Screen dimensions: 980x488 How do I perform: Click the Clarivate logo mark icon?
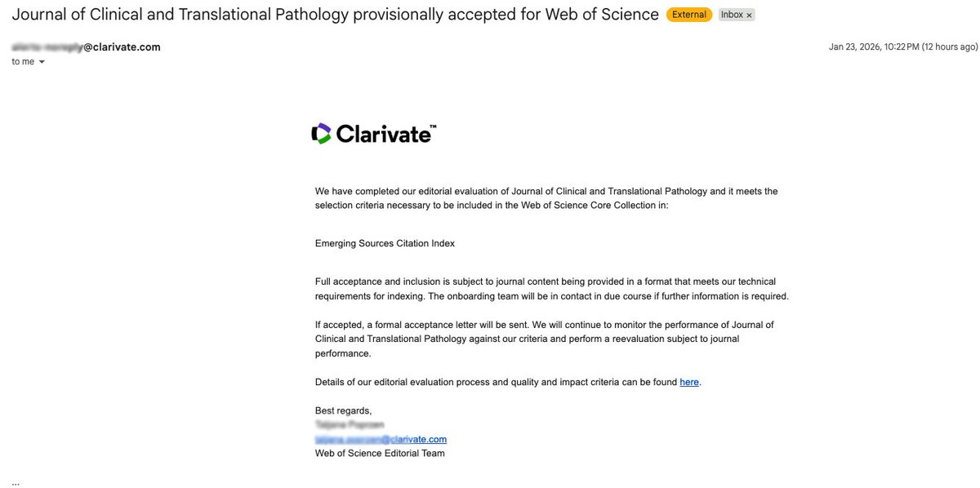tap(322, 134)
